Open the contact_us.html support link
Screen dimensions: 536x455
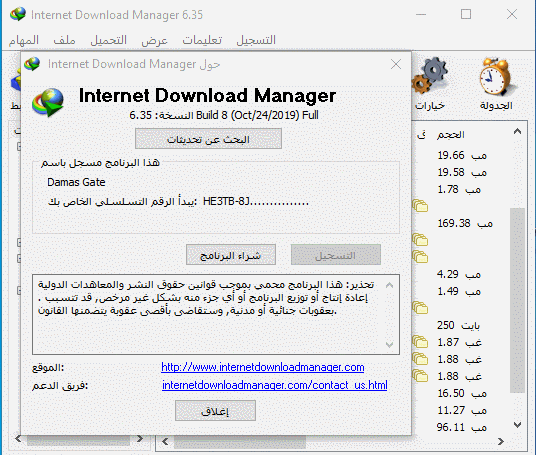pyautogui.click(x=274, y=385)
